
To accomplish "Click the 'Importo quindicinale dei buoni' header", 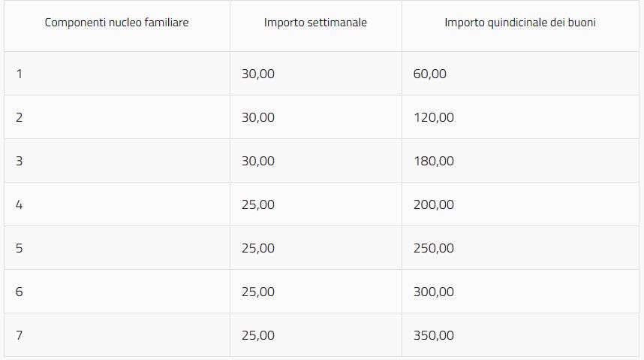I will 520,23.
